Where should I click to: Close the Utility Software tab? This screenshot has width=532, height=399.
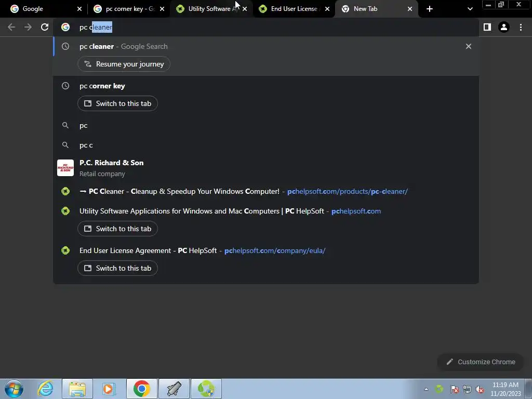[245, 9]
